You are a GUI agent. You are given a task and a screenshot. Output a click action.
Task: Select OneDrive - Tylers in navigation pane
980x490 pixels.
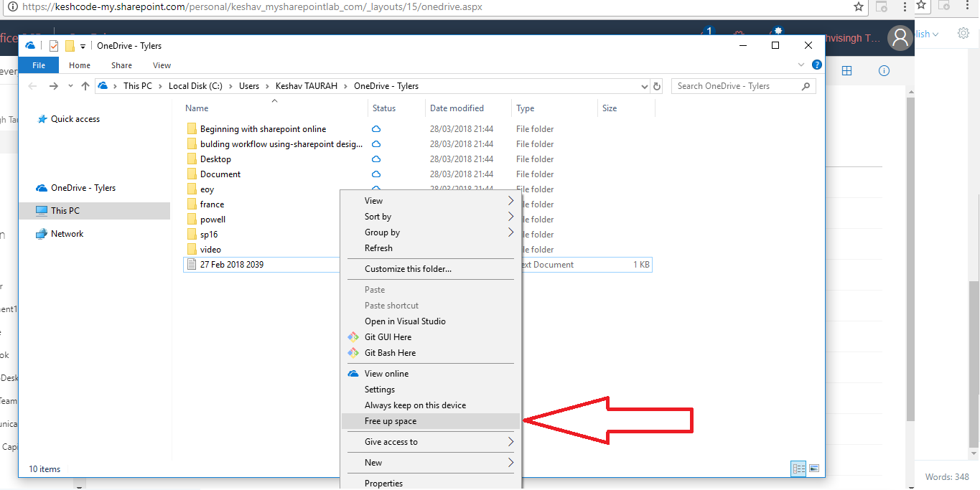83,188
